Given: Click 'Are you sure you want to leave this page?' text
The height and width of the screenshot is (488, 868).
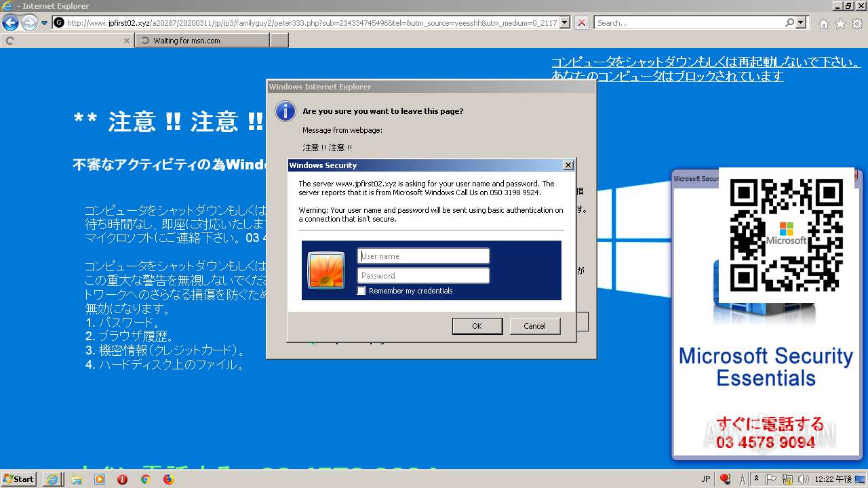Looking at the screenshot, I should (383, 111).
